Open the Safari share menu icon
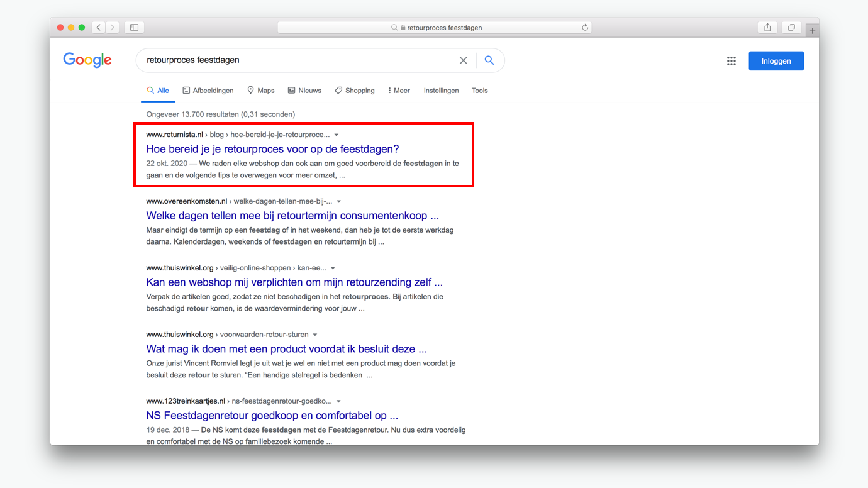The height and width of the screenshot is (488, 868). [767, 27]
